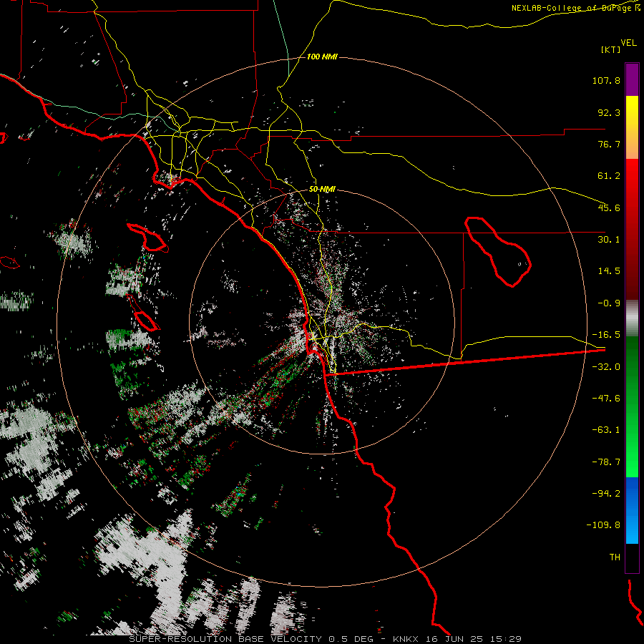Select the 45.6 scale value

[x=609, y=208]
